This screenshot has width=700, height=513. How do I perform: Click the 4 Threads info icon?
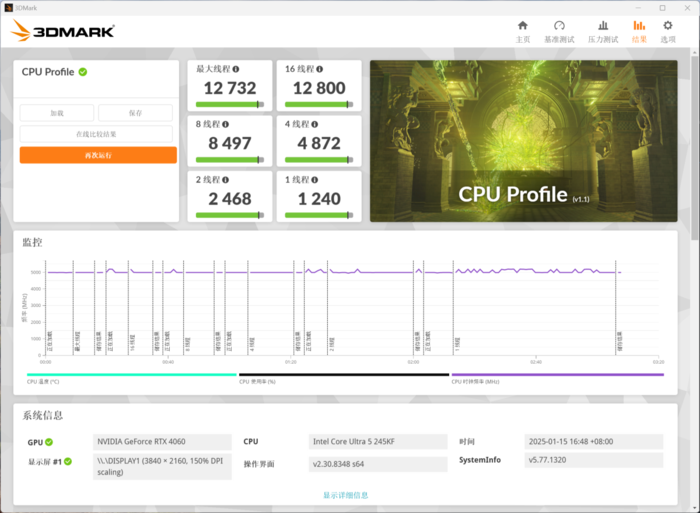pos(315,125)
